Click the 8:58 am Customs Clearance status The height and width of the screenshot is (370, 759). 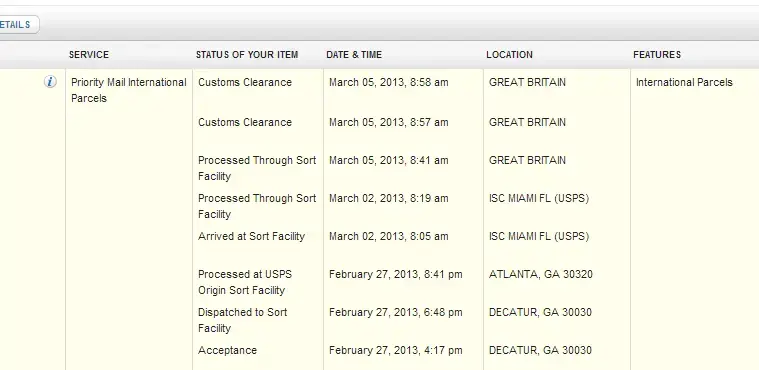click(x=245, y=82)
